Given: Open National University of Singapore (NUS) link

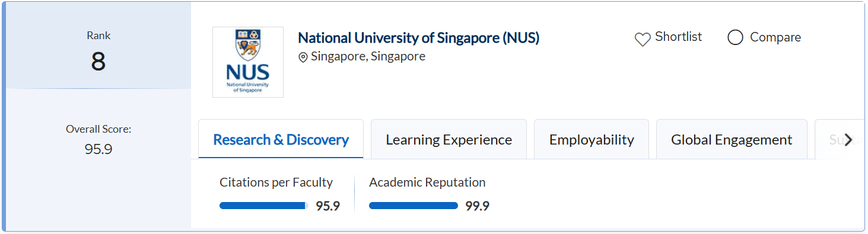Looking at the screenshot, I should pyautogui.click(x=419, y=38).
